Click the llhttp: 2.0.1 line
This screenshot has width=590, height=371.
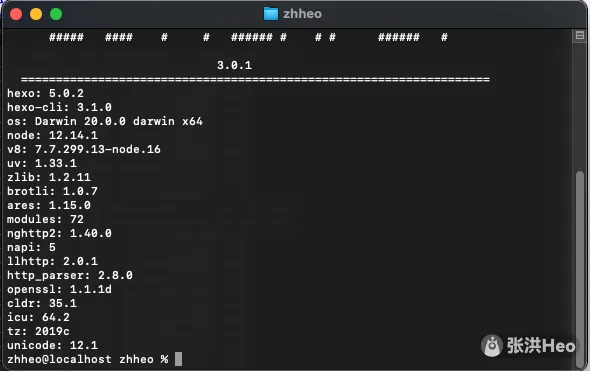tap(52, 261)
